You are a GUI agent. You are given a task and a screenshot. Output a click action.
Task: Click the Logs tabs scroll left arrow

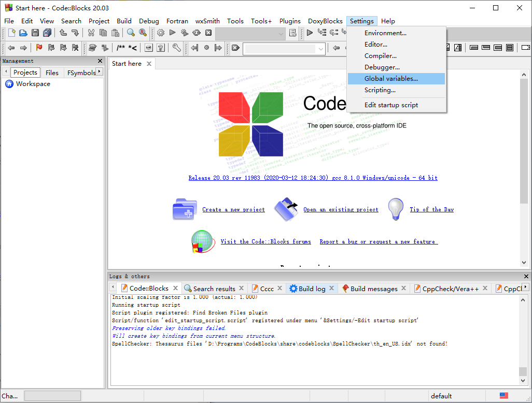(x=114, y=287)
